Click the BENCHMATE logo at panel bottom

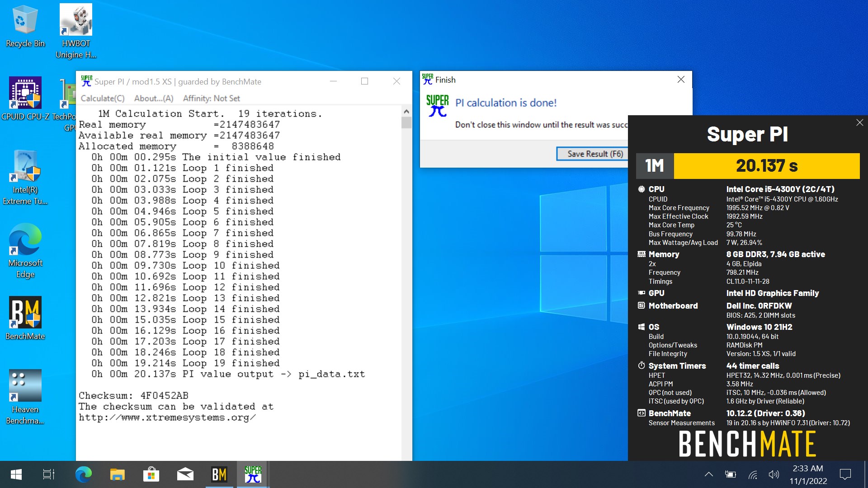pyautogui.click(x=747, y=444)
